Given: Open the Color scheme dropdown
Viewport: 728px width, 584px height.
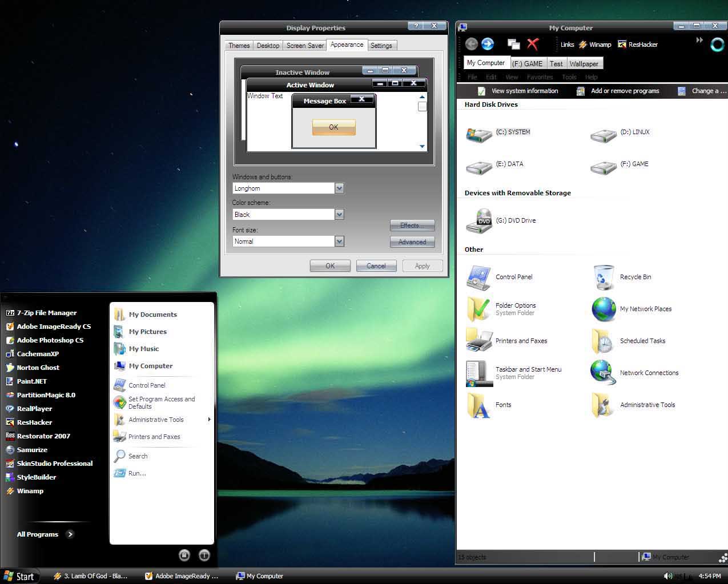Looking at the screenshot, I should [339, 215].
